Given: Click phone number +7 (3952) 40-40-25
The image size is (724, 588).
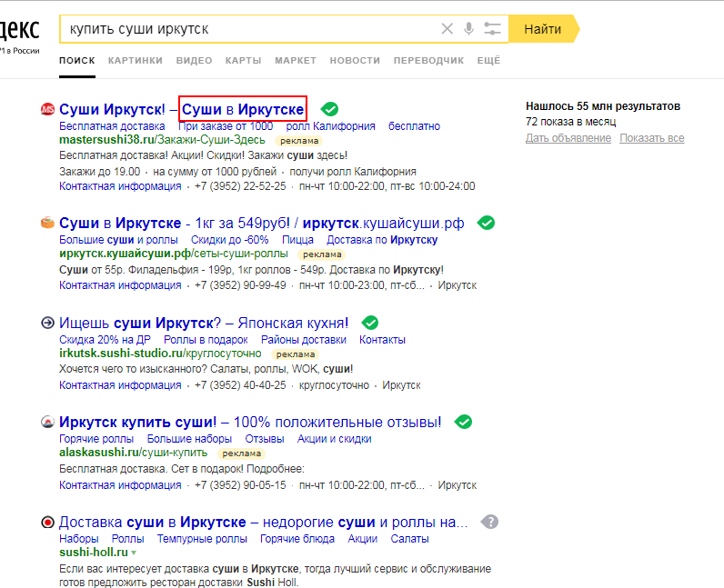Looking at the screenshot, I should click(x=240, y=385).
